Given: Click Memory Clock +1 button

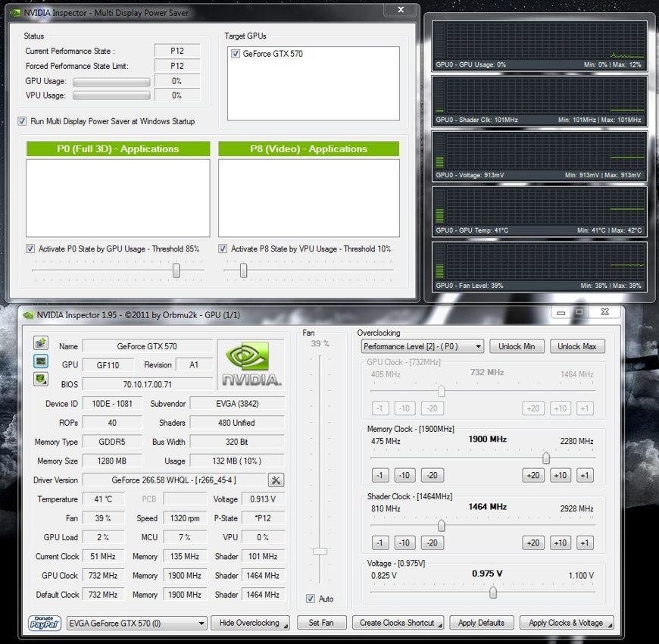Looking at the screenshot, I should [585, 476].
